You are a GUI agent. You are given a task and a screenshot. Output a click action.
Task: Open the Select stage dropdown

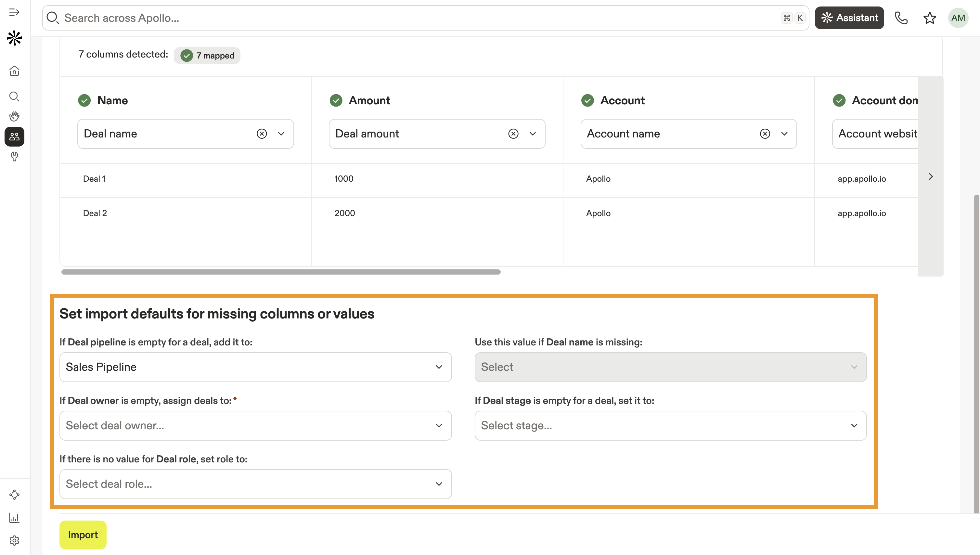tap(670, 425)
